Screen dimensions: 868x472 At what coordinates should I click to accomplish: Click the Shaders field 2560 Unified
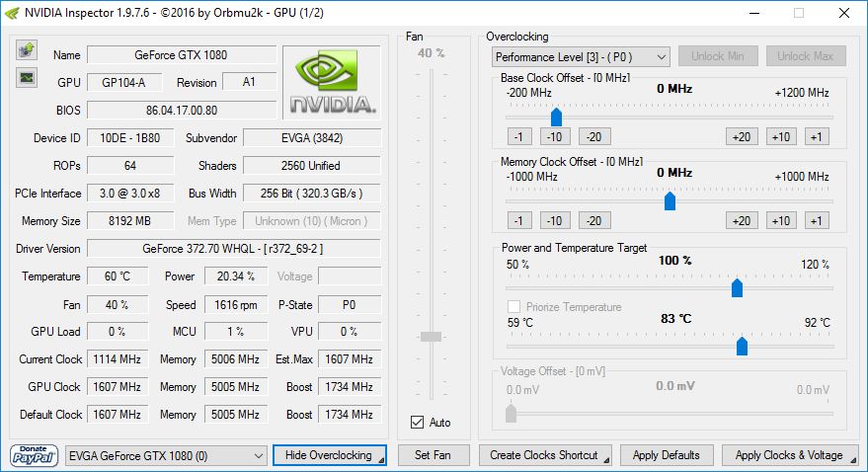click(312, 166)
